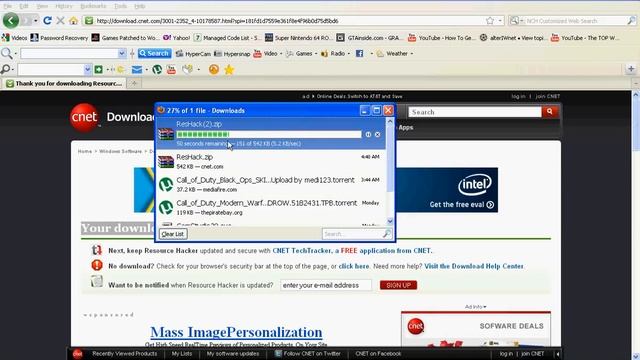
Task: Click the CNET logo in the page header
Action: pos(84,118)
